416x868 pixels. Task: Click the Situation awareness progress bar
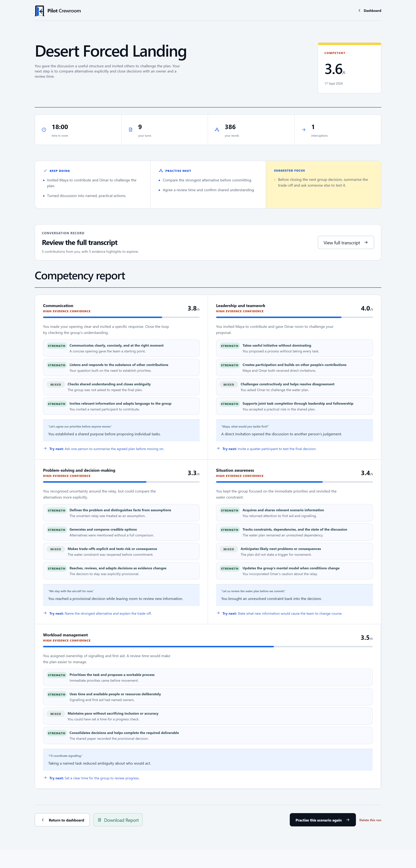[x=294, y=482]
